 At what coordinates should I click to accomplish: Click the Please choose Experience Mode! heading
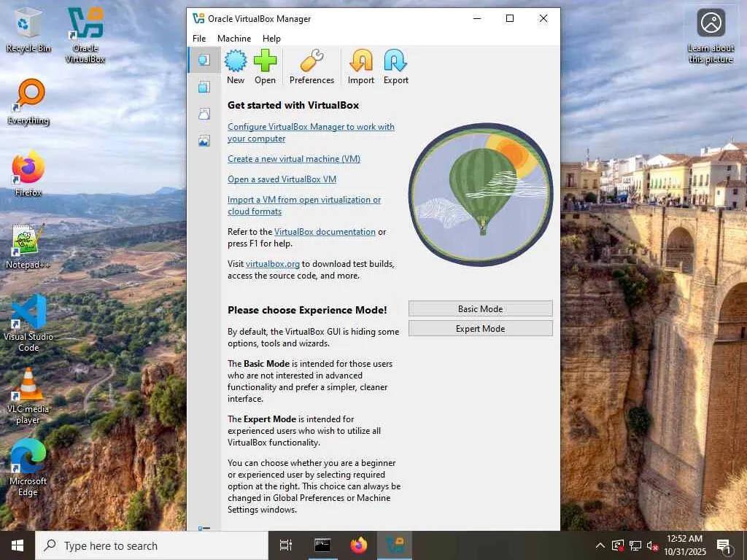click(x=307, y=310)
